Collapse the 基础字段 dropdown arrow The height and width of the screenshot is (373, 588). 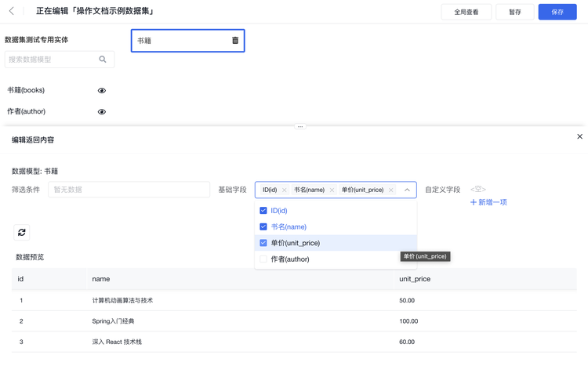(407, 190)
